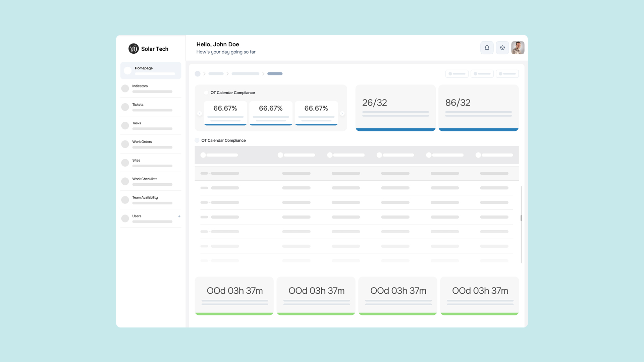The height and width of the screenshot is (362, 644).
Task: Open the 26/32 stat card
Action: (395, 108)
